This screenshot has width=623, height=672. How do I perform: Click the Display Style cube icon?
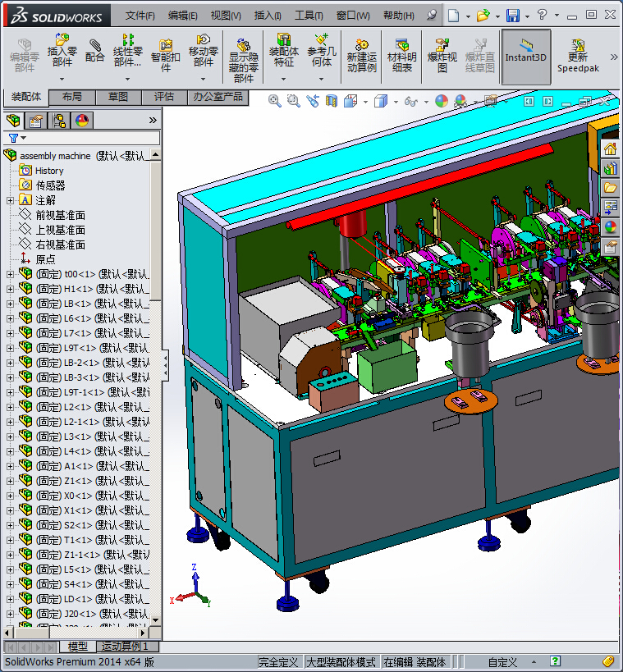click(381, 101)
